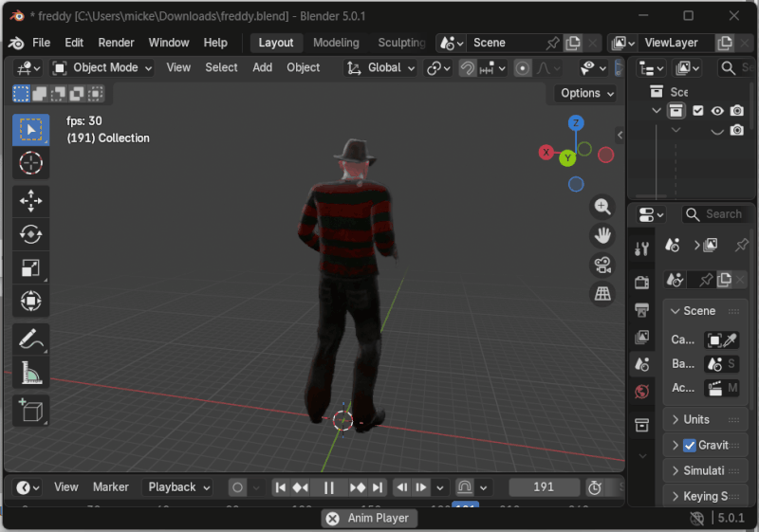Select the Add Cube tool
Viewport: 759px width, 532px height.
pyautogui.click(x=30, y=410)
